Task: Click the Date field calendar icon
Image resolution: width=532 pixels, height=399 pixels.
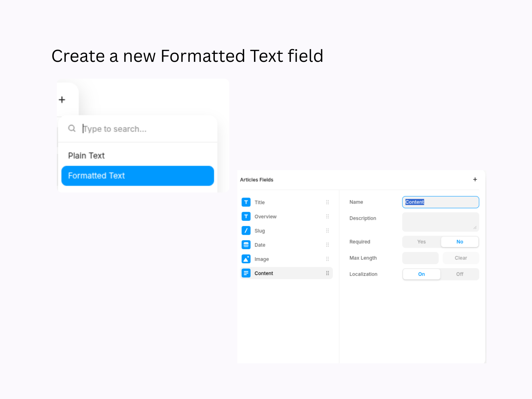Action: click(x=246, y=245)
